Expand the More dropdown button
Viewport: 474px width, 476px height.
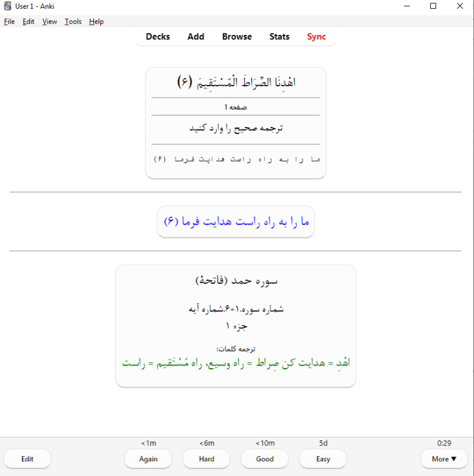444,459
